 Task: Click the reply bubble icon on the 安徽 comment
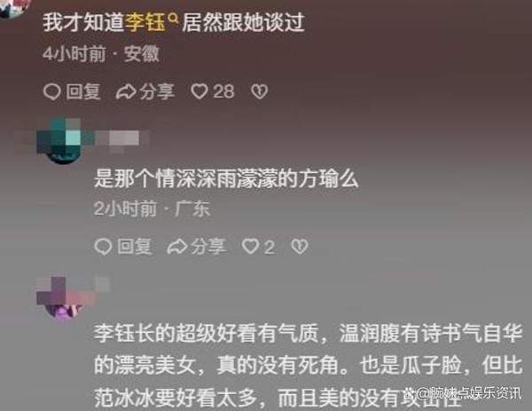pos(52,91)
